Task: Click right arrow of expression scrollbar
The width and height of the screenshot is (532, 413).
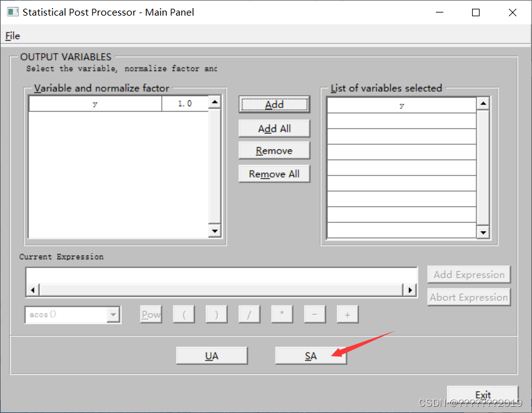Action: pyautogui.click(x=410, y=290)
